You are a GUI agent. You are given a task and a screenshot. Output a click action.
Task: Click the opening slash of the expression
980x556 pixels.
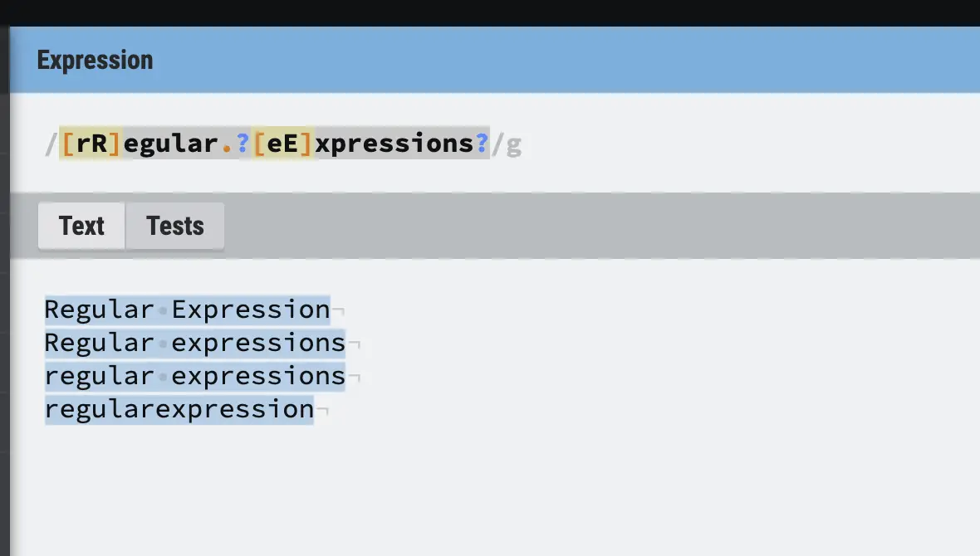51,144
